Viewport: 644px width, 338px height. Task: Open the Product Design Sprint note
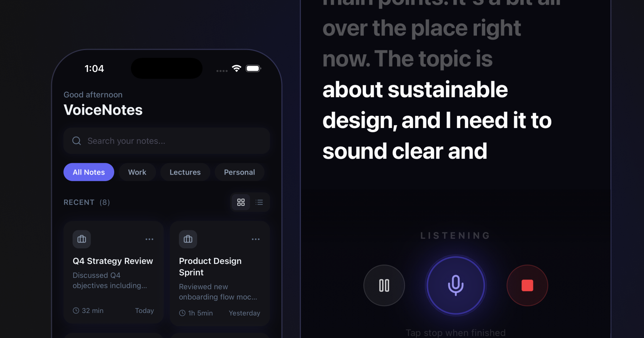tap(220, 274)
